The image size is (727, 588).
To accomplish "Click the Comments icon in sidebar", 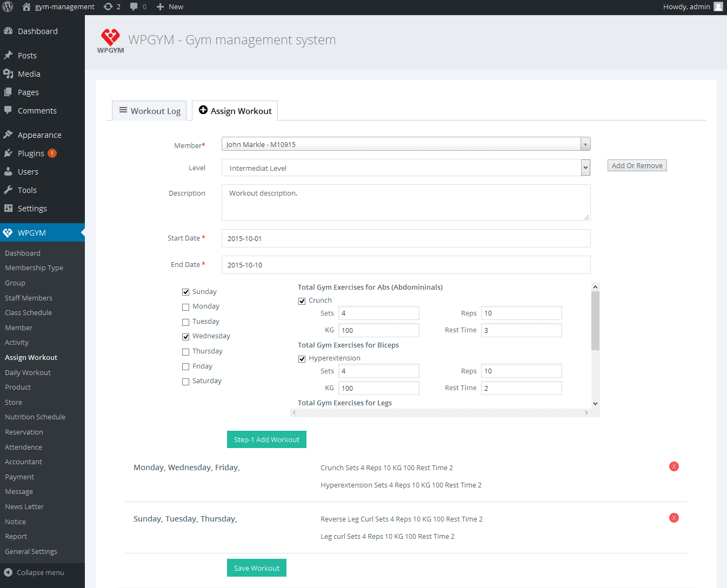I will pos(8,110).
